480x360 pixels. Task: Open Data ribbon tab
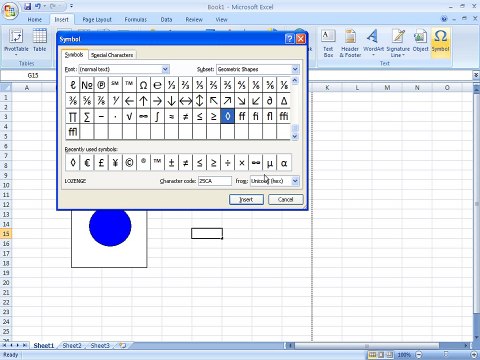point(166,20)
